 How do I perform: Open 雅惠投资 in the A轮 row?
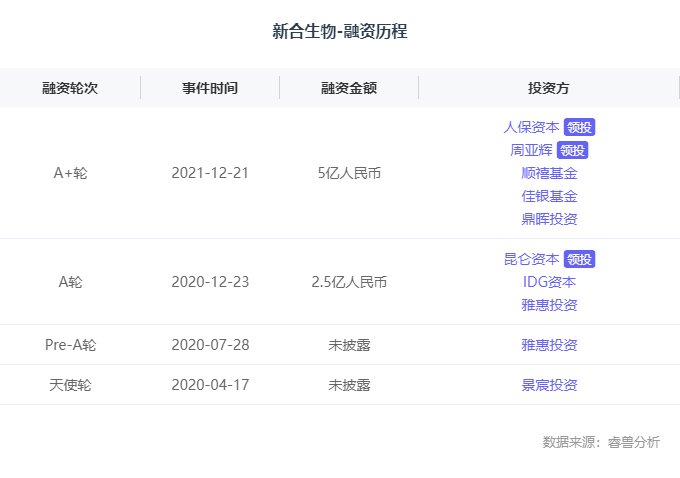click(x=549, y=304)
